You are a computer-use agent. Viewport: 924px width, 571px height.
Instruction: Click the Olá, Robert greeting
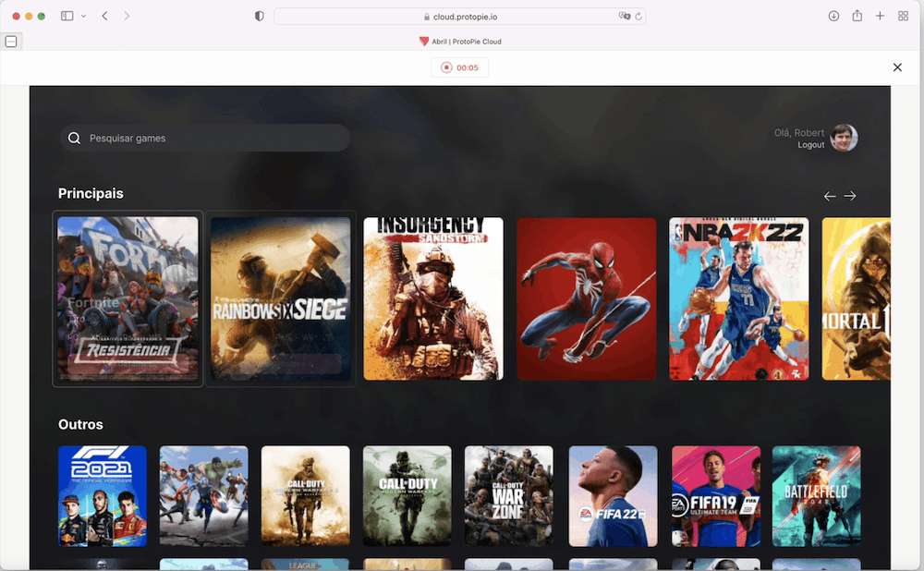click(799, 133)
